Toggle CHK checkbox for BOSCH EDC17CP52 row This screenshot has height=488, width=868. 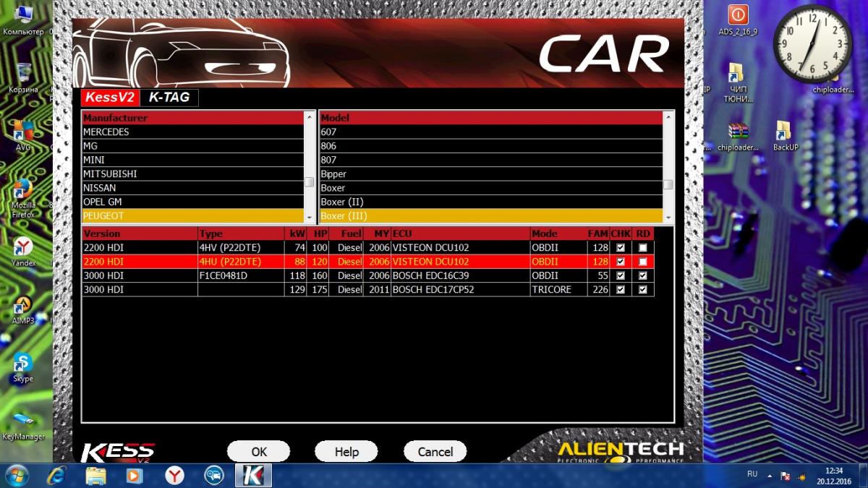[x=621, y=289]
